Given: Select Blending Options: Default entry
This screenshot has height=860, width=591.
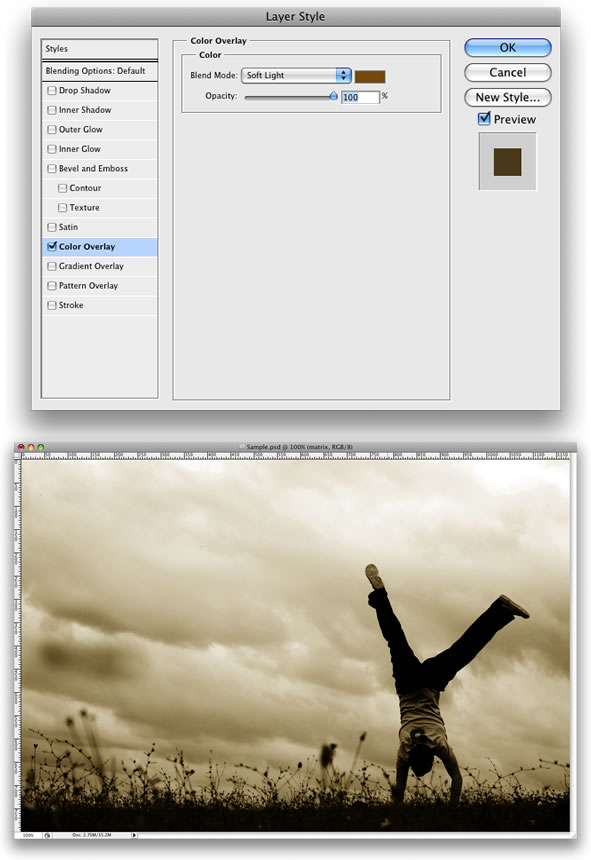Looking at the screenshot, I should (99, 71).
